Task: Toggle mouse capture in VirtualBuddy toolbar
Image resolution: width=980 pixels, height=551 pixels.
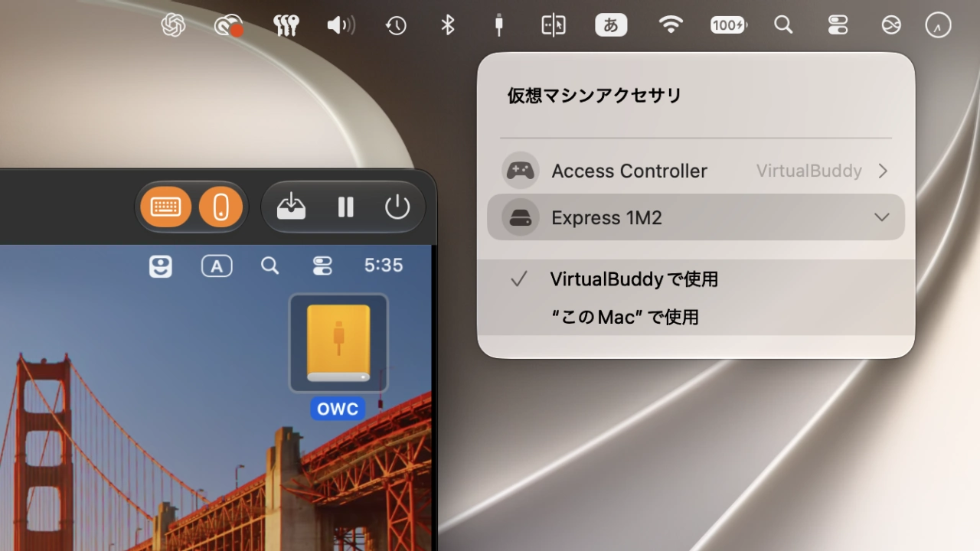Action: pyautogui.click(x=220, y=207)
